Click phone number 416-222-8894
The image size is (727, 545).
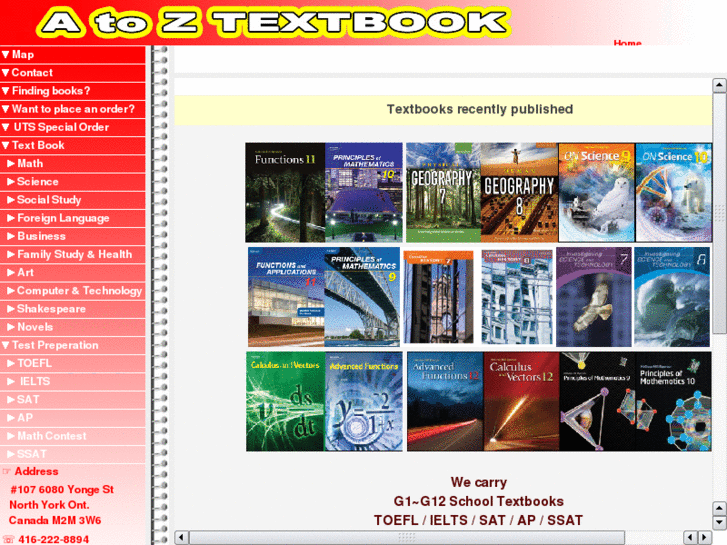click(54, 539)
